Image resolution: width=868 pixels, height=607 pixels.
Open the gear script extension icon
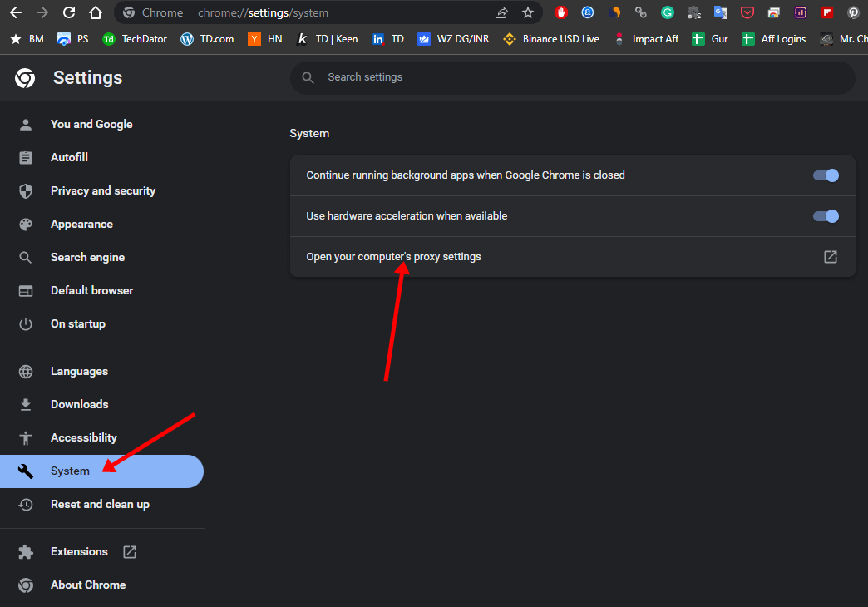(693, 12)
